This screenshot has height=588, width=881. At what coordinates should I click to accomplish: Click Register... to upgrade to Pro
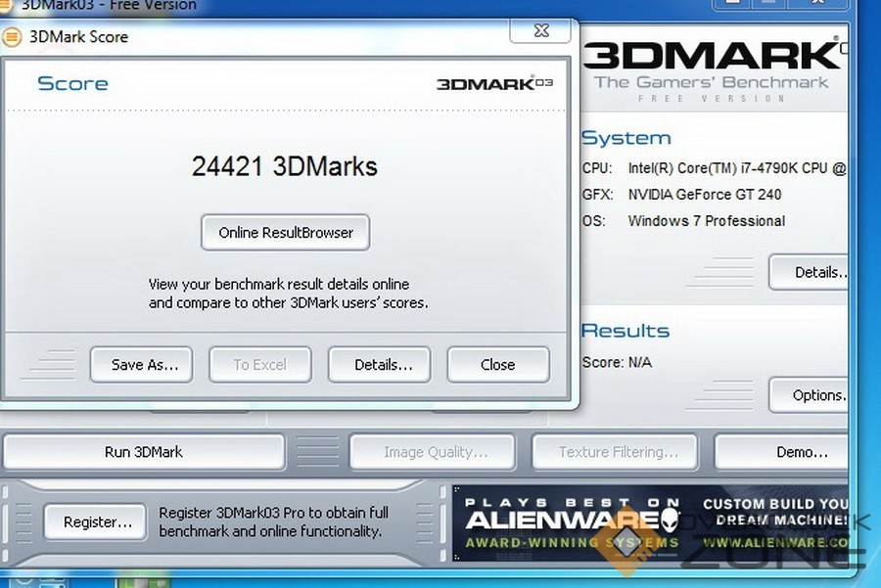point(97,522)
